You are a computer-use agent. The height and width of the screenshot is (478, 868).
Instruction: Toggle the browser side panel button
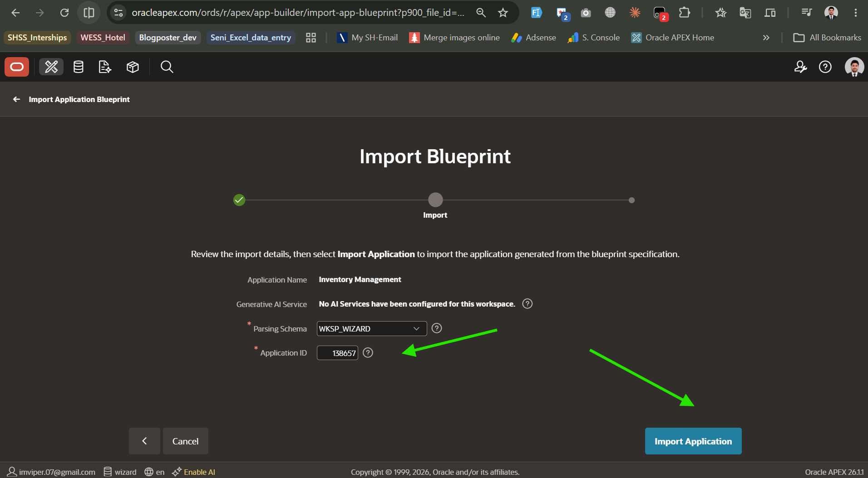pyautogui.click(x=89, y=13)
